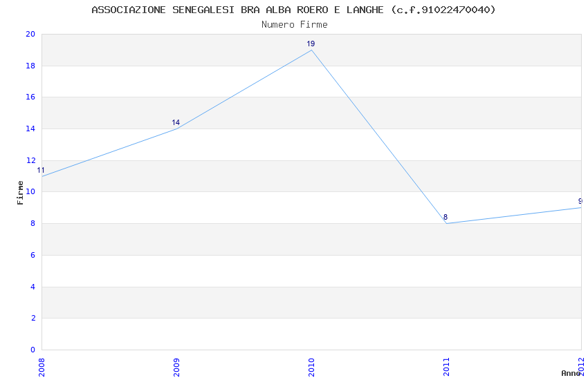588x380 pixels.
Task: Click the y-axis tick label 10
Action: (30, 191)
